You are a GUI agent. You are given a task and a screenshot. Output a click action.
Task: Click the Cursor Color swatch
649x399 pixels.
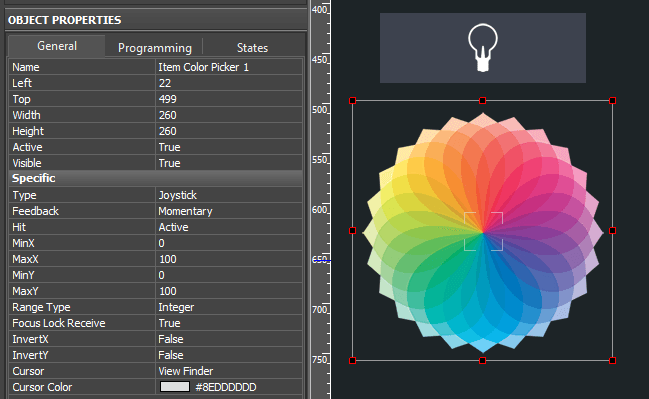[175, 387]
